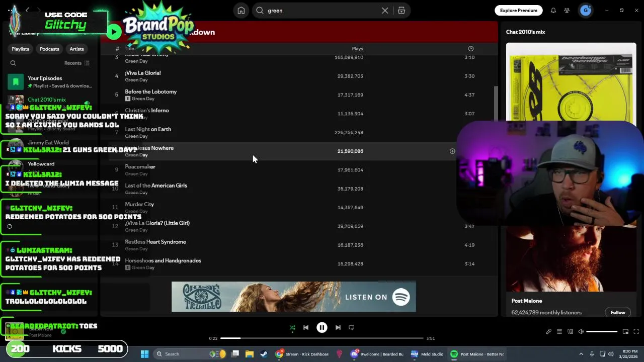Viewport: 644px width, 362px height.
Task: Open the Chat 2010's mix panel title
Action: [x=525, y=32]
